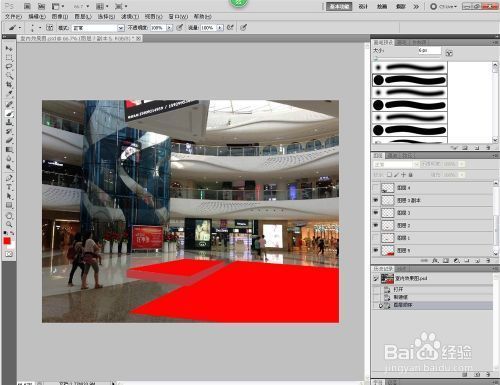Image resolution: width=500 pixels, height=385 pixels.
Task: Open layer blend mode dropdown
Action: click(396, 164)
